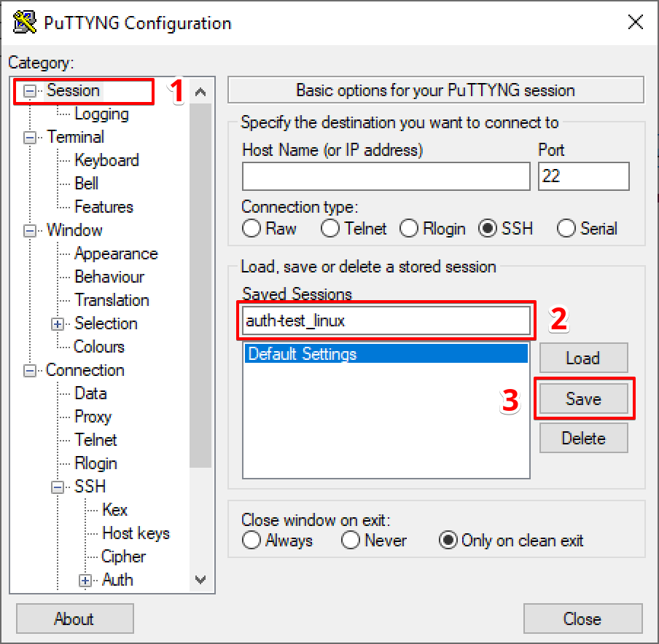Collapse the Terminal tree node

[x=29, y=138]
